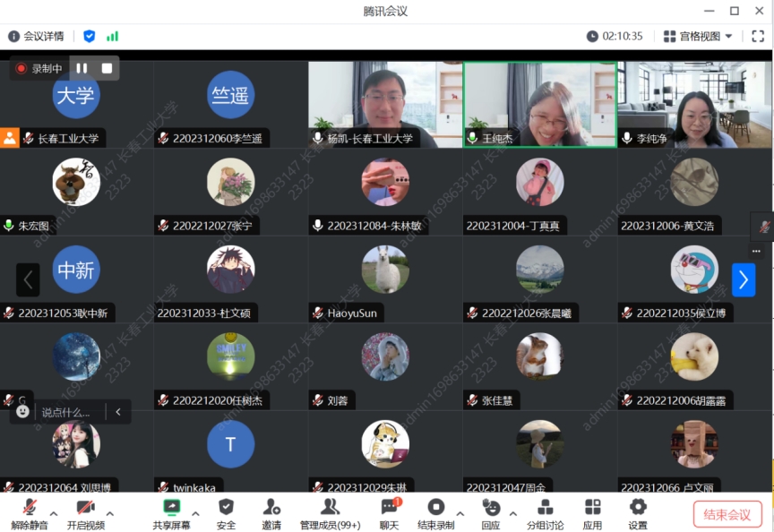Open the 回应 reactions menu
The image size is (774, 532).
point(491,508)
